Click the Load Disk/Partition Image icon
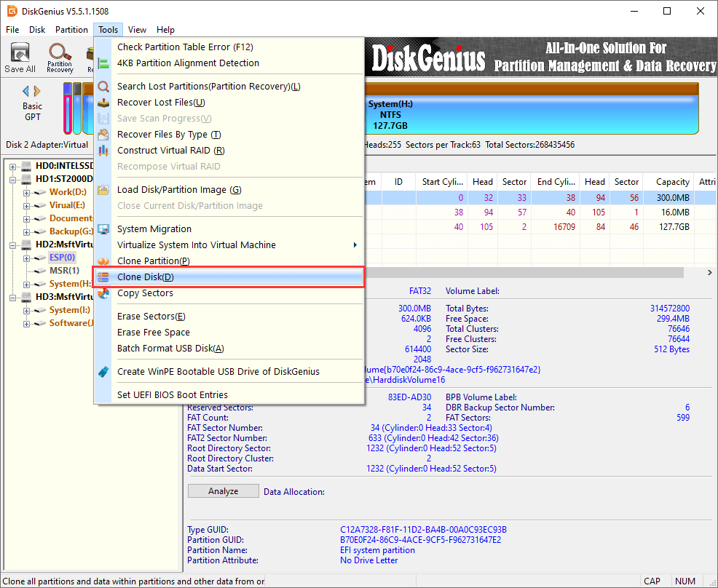Screen dimensions: 718x588 tap(103, 190)
